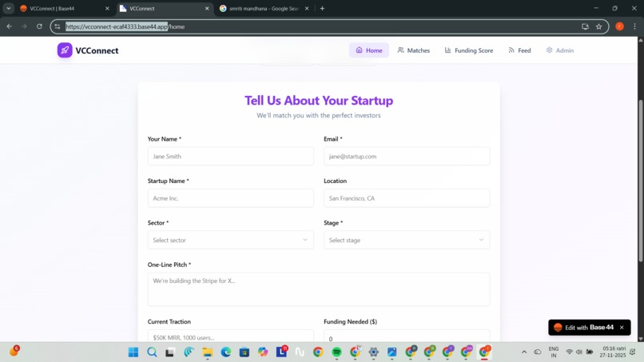
Task: Click 'We'll match you with the perfect investors' text
Action: (x=319, y=115)
